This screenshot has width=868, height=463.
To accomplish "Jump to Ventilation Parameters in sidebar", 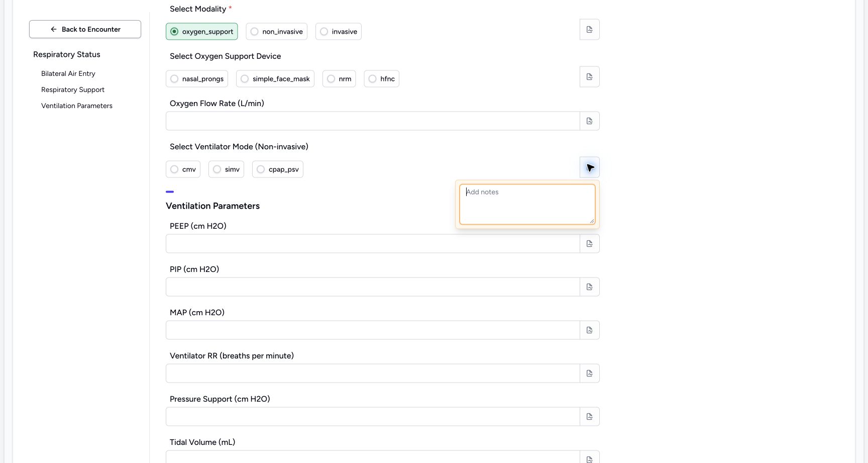I will click(x=77, y=106).
